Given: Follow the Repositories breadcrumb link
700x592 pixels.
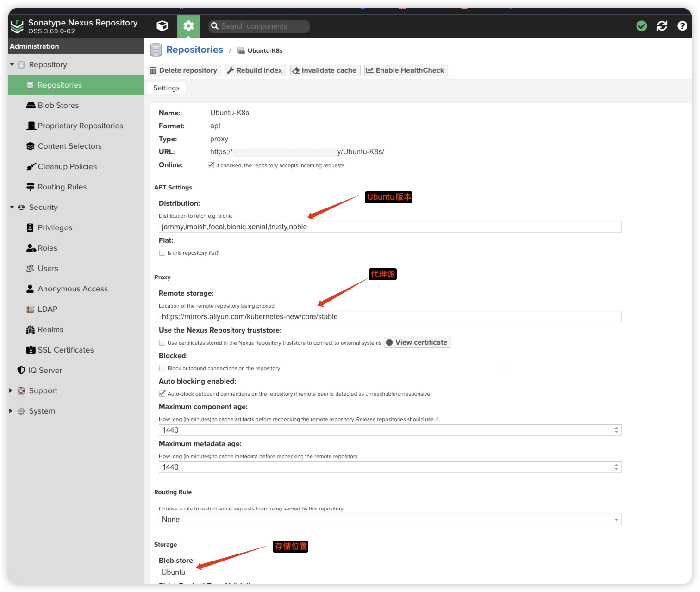Looking at the screenshot, I should (x=194, y=50).
